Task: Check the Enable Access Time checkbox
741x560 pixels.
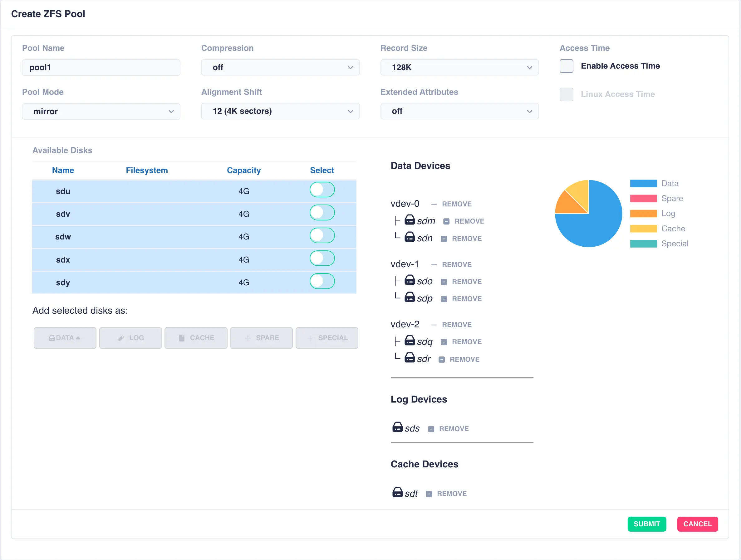Action: coord(567,66)
